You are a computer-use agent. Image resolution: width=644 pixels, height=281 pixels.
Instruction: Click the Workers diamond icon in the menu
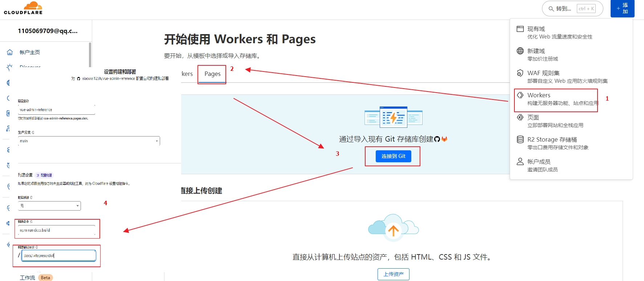click(x=520, y=95)
